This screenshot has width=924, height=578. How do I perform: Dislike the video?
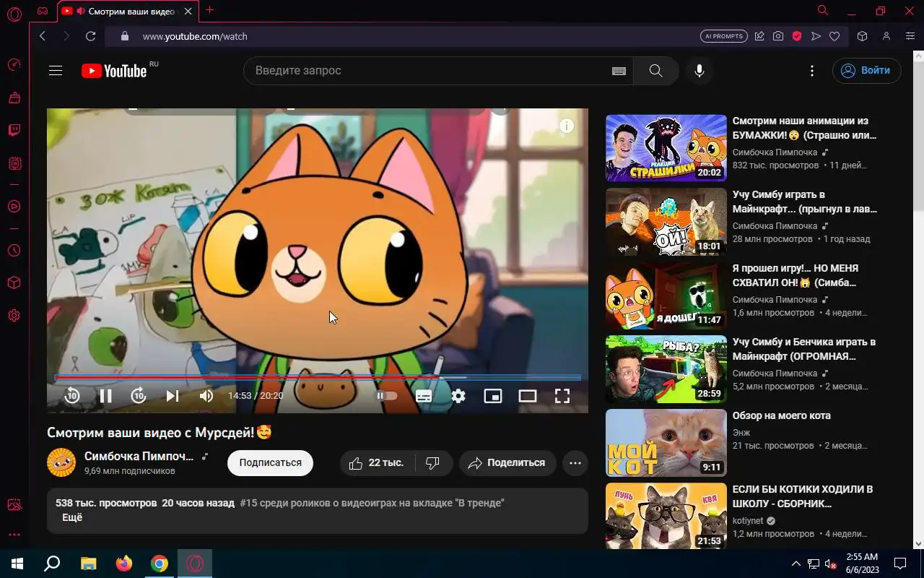(x=433, y=463)
